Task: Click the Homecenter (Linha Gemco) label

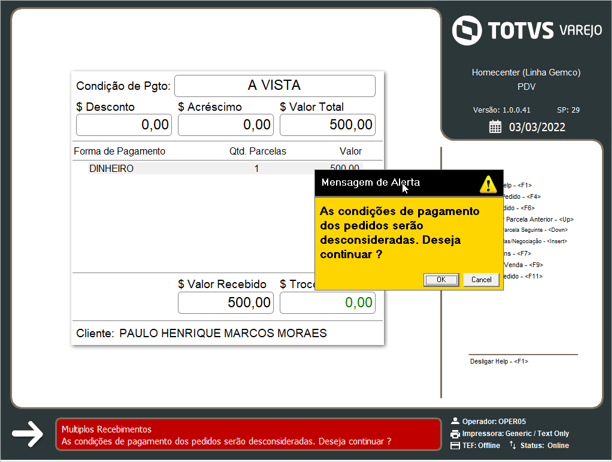Action: (526, 73)
